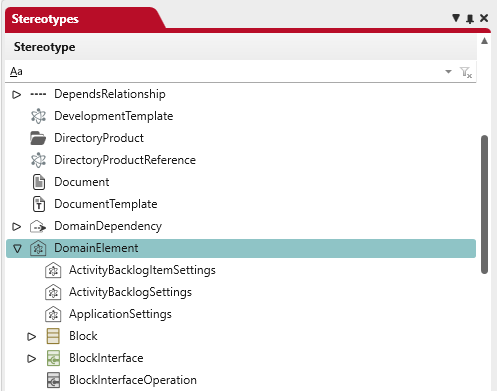Click the DependsRelationship dashed line icon
The width and height of the screenshot is (497, 391).
38,94
